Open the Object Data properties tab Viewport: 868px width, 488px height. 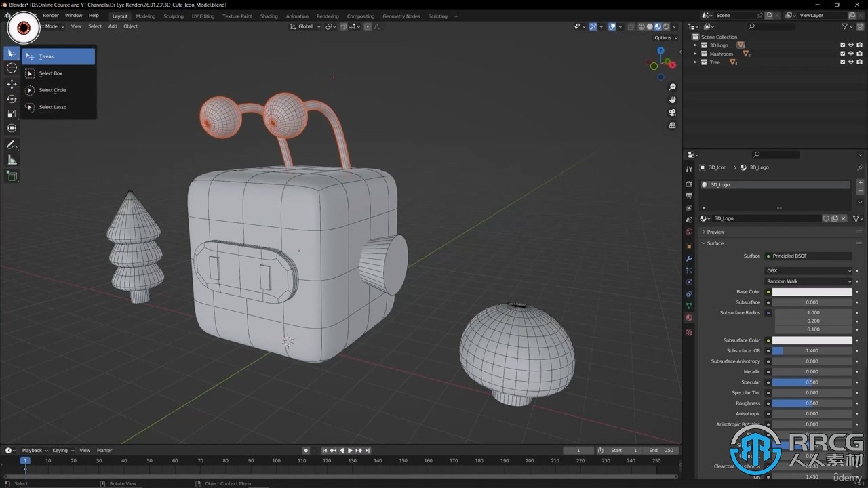(689, 306)
